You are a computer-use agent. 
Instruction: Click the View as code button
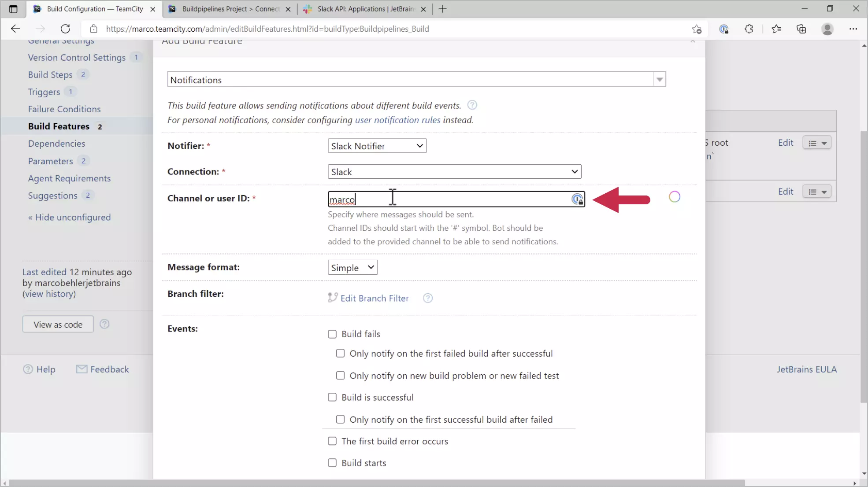pyautogui.click(x=57, y=324)
